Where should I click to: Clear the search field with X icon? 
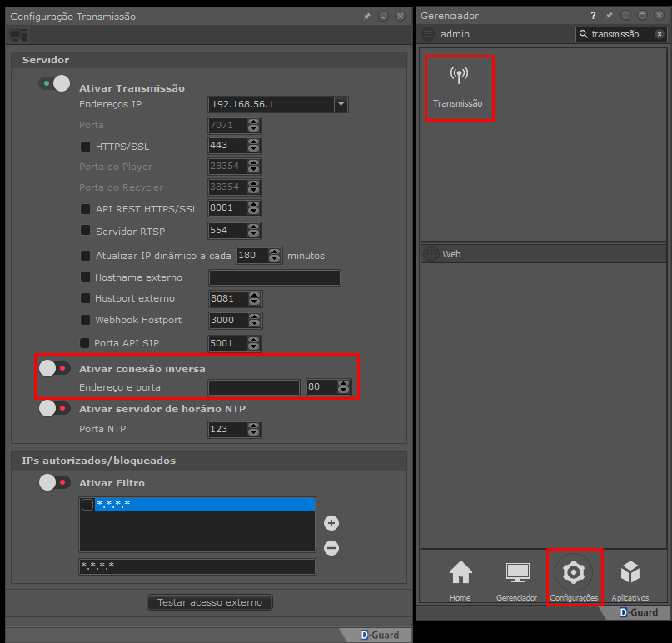[659, 34]
